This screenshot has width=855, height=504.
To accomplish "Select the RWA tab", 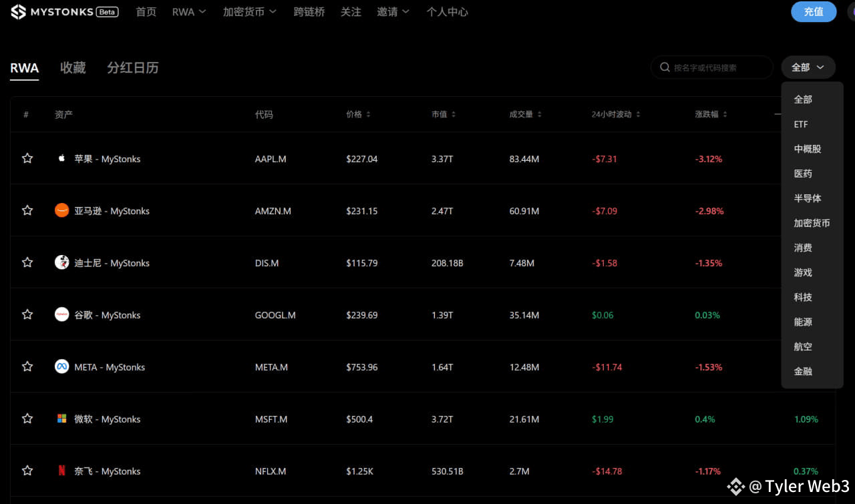I will [25, 68].
